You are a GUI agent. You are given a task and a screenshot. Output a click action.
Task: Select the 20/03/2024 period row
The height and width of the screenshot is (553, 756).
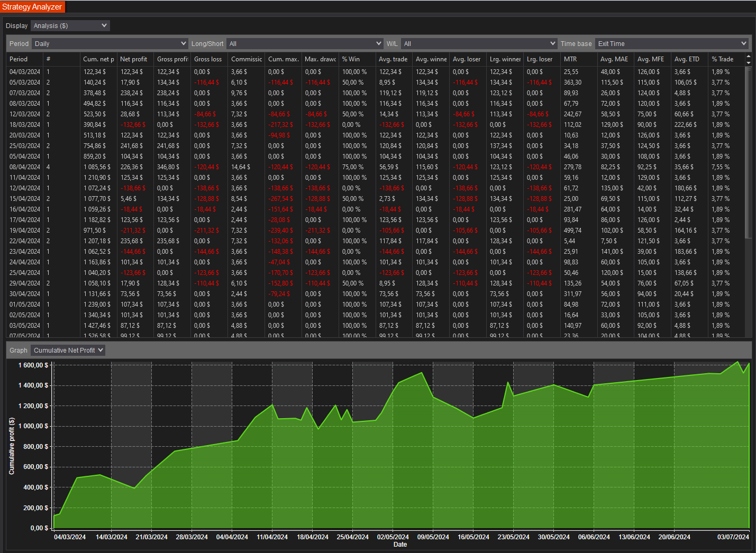click(x=376, y=135)
